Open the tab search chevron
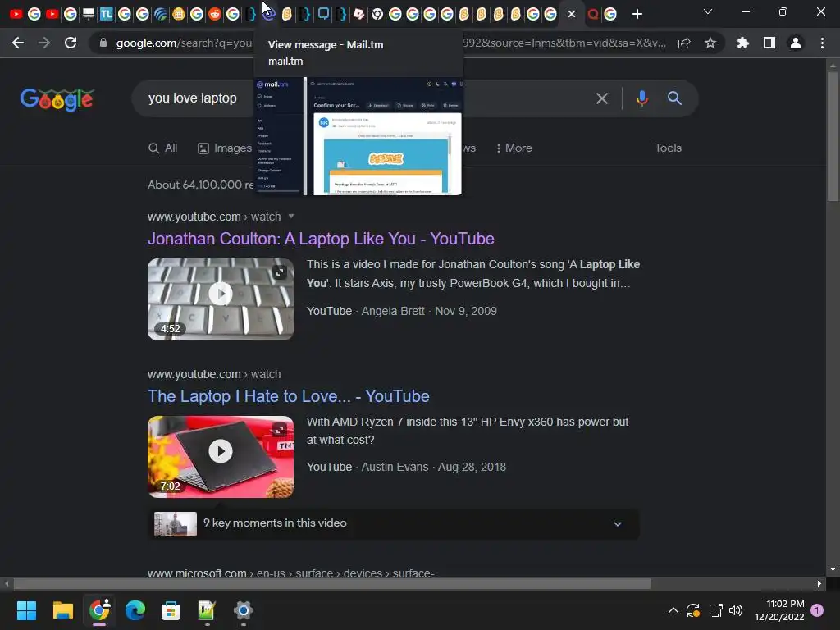The width and height of the screenshot is (840, 630). (x=708, y=11)
